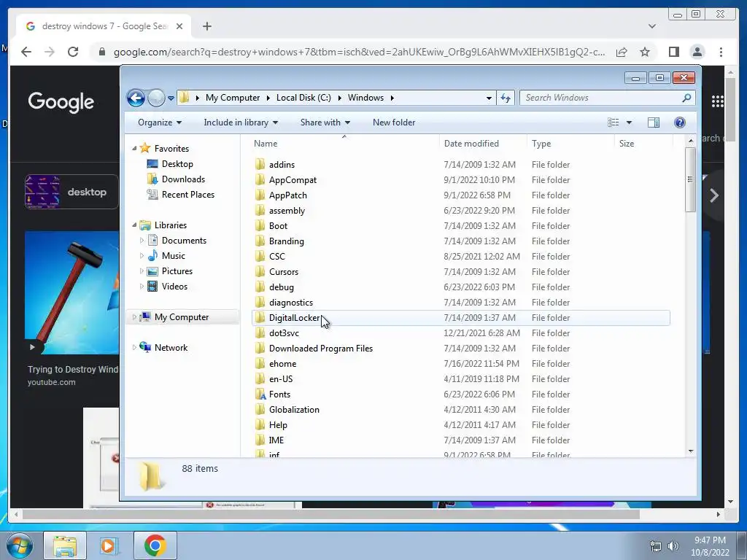Open Chrome's three-dot menu
The image size is (747, 560).
tap(721, 52)
